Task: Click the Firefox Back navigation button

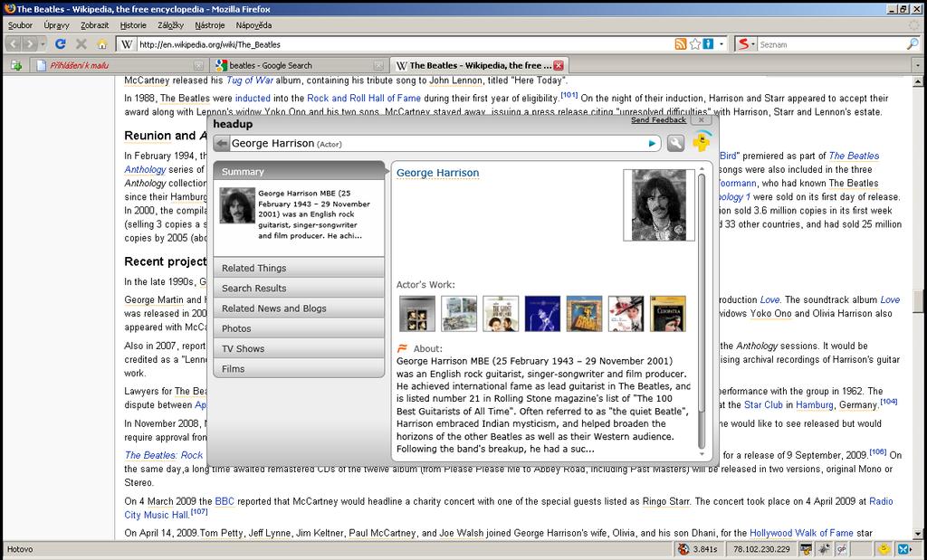Action: click(13, 44)
